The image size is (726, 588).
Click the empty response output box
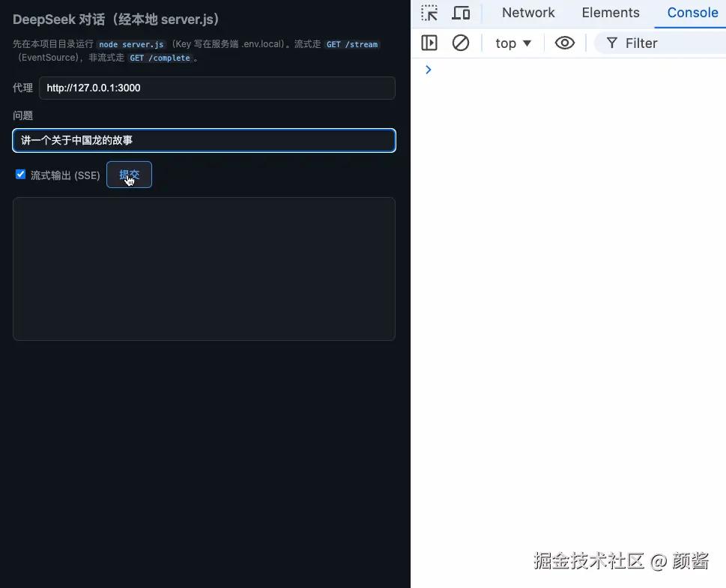pyautogui.click(x=205, y=269)
